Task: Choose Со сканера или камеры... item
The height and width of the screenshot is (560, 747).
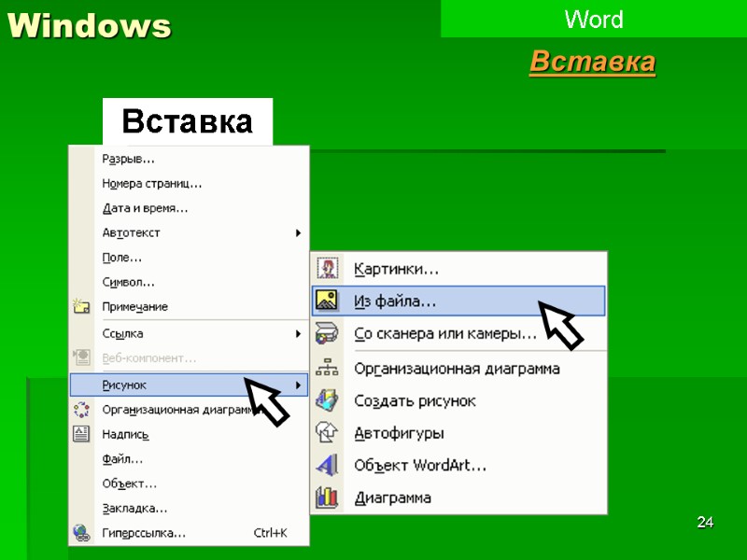Action: (458, 333)
